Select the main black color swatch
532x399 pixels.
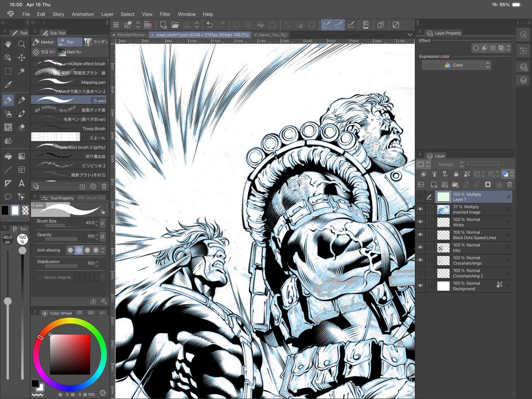tap(5, 211)
